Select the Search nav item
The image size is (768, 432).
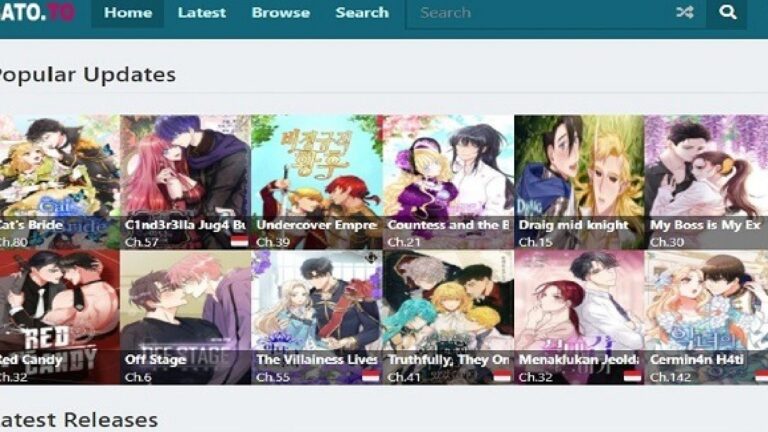point(362,13)
